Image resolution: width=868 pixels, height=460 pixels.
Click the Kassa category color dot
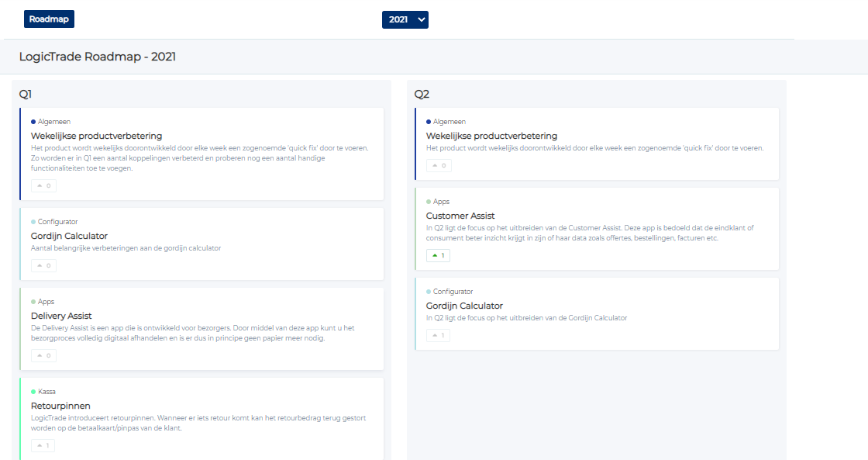33,392
